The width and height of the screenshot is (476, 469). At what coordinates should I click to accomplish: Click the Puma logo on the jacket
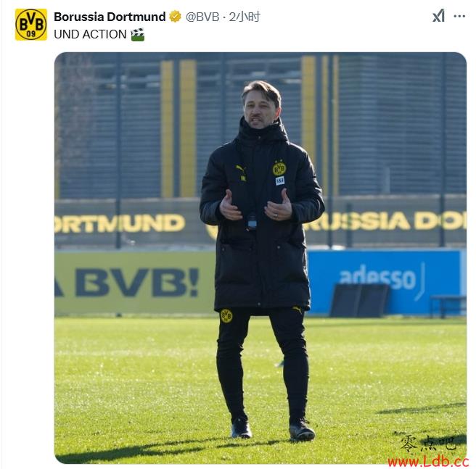[241, 169]
